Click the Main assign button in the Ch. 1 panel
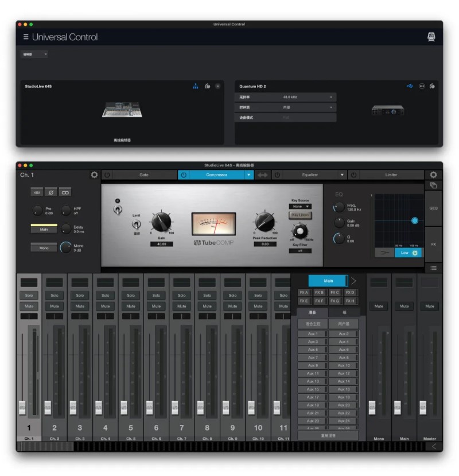Image resolution: width=459 pixels, height=476 pixels. (x=44, y=229)
